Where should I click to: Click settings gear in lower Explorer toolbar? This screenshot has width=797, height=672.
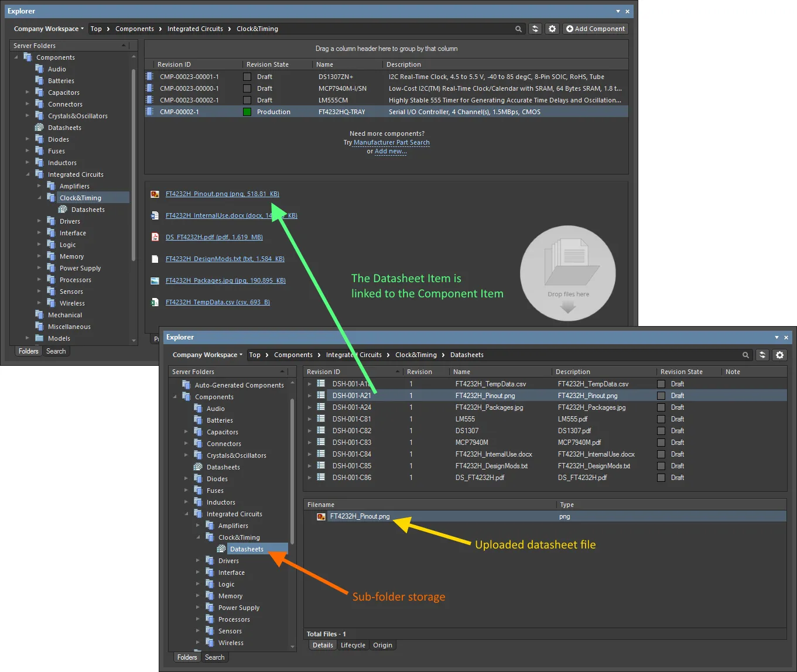tap(779, 355)
